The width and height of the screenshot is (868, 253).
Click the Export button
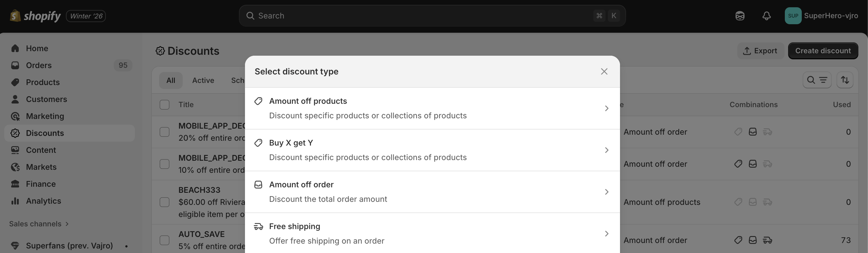[x=761, y=51]
